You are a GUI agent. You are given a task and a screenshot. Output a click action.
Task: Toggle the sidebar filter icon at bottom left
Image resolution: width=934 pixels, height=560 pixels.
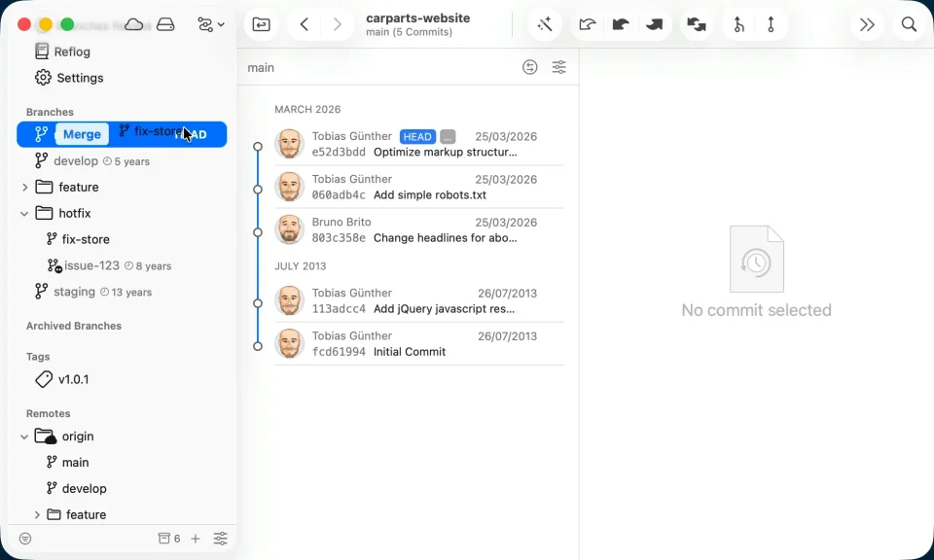tap(25, 539)
